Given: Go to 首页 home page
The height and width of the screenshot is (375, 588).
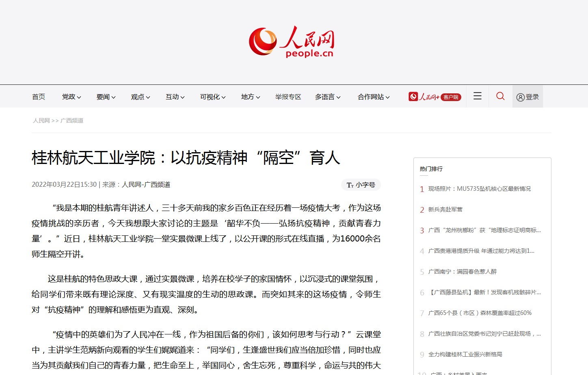Looking at the screenshot, I should (x=39, y=97).
